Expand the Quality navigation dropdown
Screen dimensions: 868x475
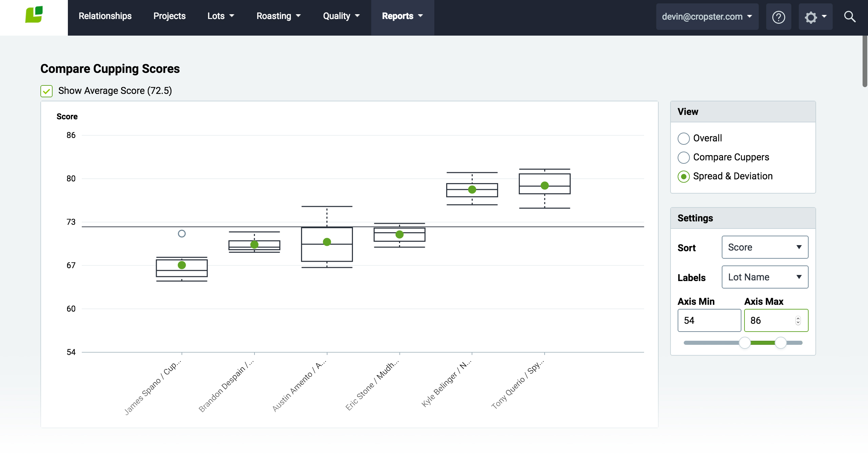(341, 16)
